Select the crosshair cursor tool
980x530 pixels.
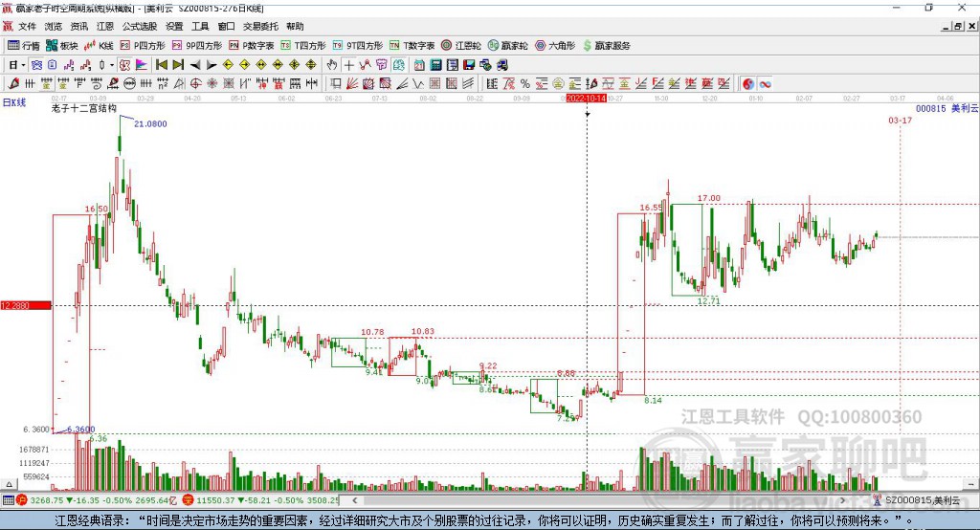pyautogui.click(x=348, y=65)
